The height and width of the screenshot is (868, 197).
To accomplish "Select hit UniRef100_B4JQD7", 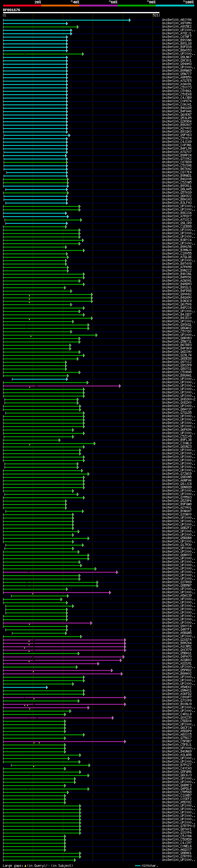I will click(x=176, y=314).
